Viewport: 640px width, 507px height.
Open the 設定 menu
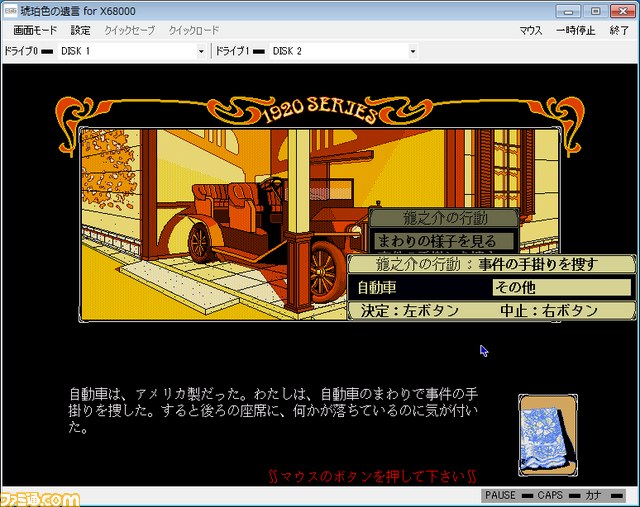pyautogui.click(x=80, y=30)
